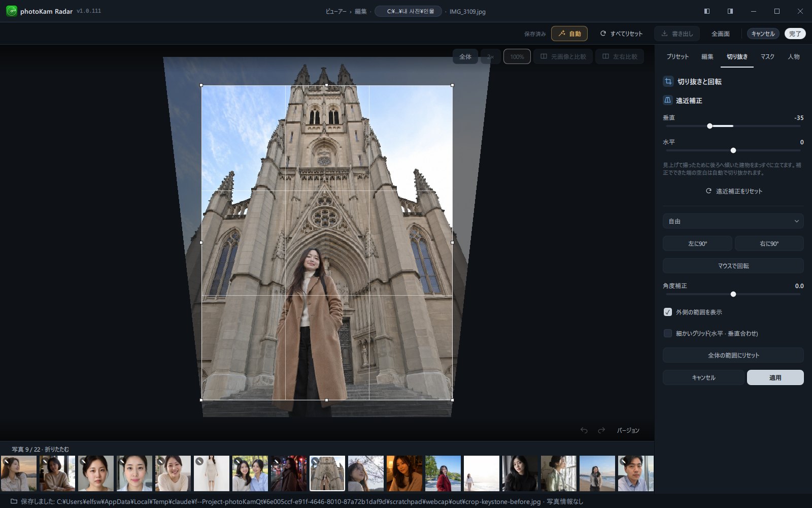Switch to the 編集 tab in the panel

707,56
